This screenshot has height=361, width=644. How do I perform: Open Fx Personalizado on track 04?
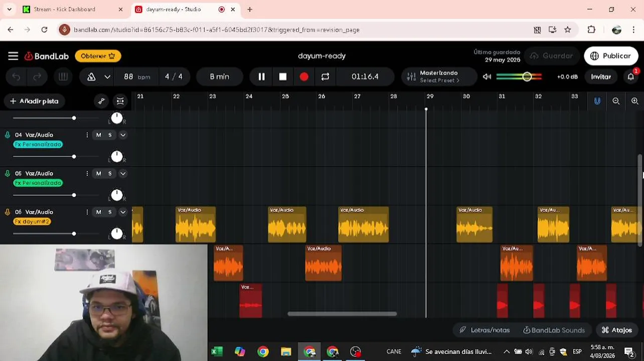(38, 144)
